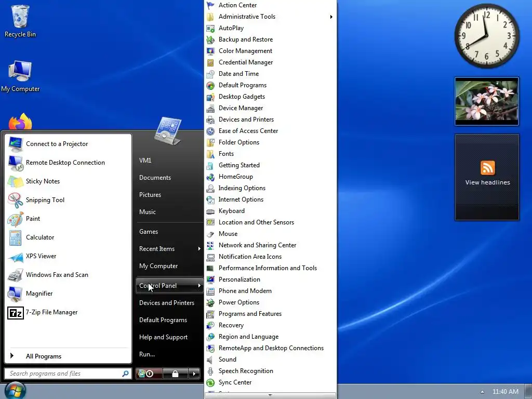Open Network and Sharing Center item

point(258,245)
